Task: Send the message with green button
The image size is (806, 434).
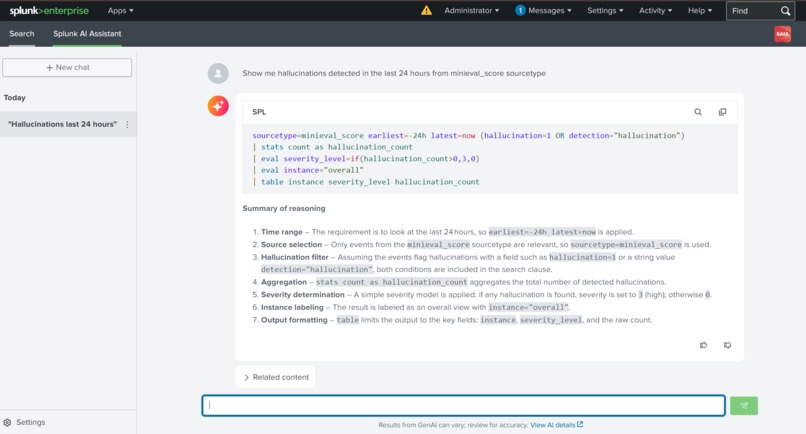Action: click(x=743, y=405)
